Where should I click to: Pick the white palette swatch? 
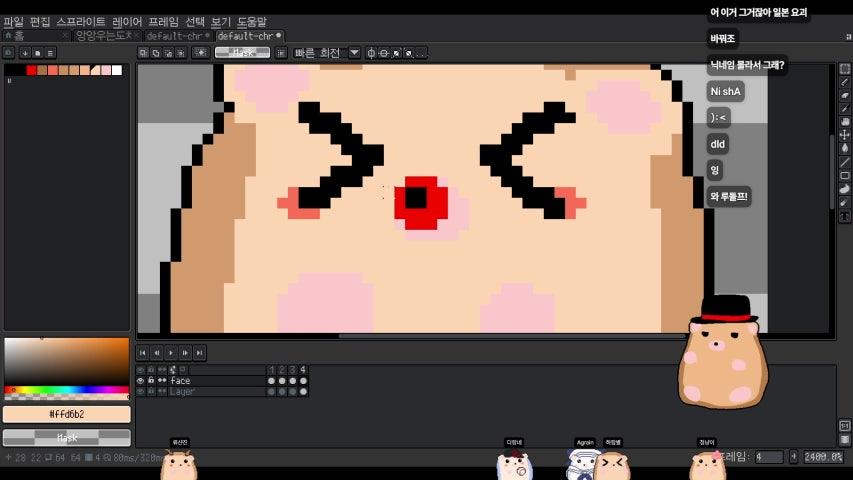point(117,70)
